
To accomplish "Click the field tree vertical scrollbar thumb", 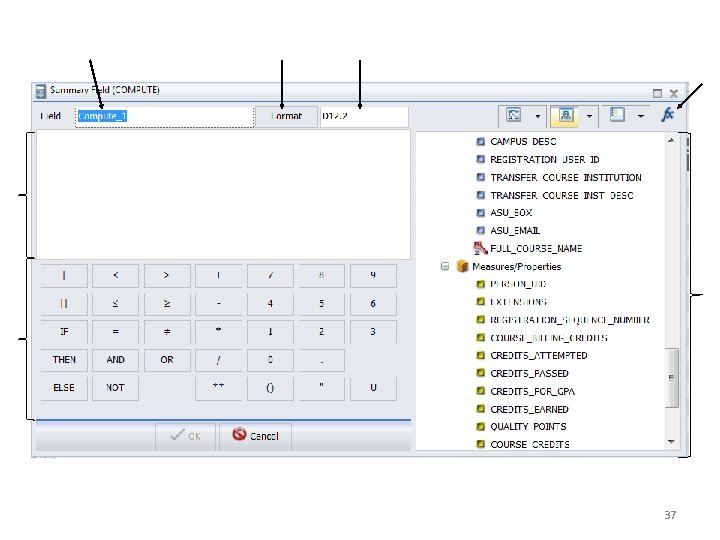I will [671, 377].
